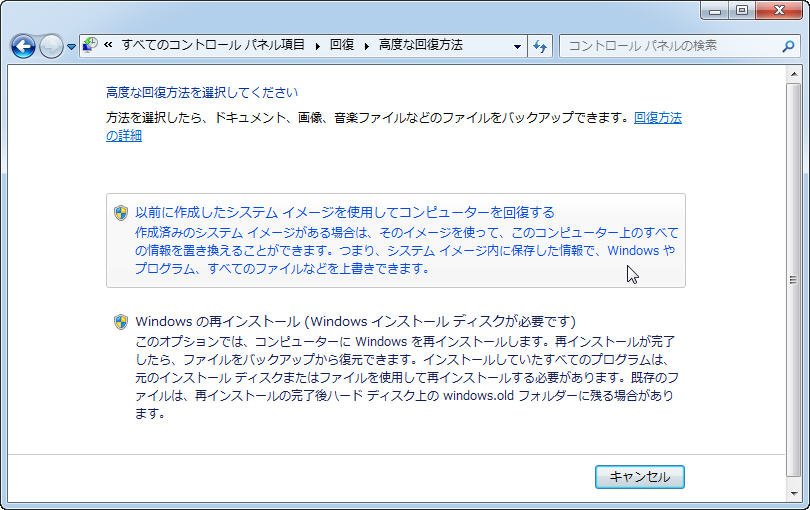Click the scrollbar up arrow

coord(793,74)
